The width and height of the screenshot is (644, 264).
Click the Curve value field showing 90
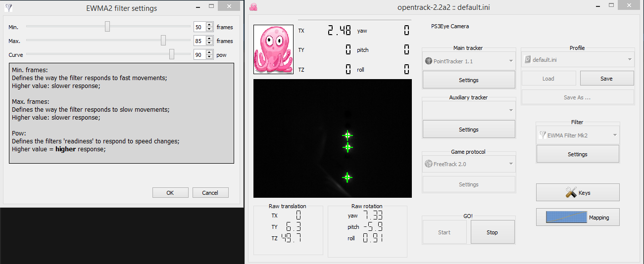200,55
